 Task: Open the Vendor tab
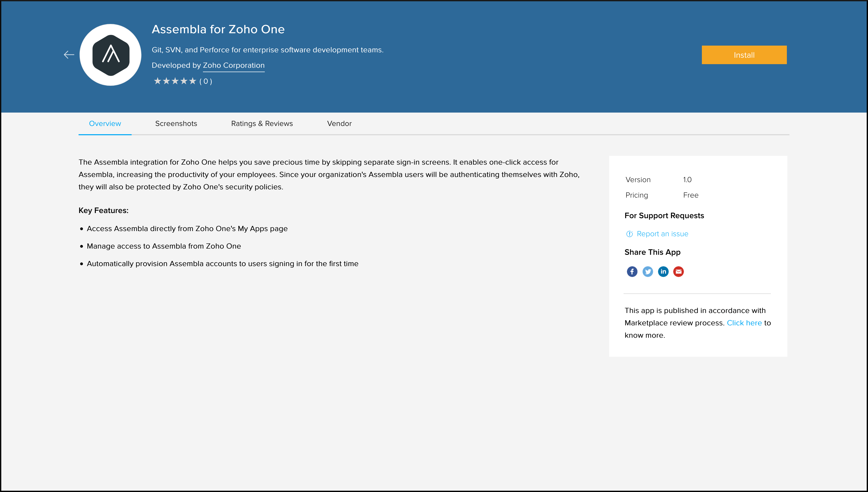point(339,123)
